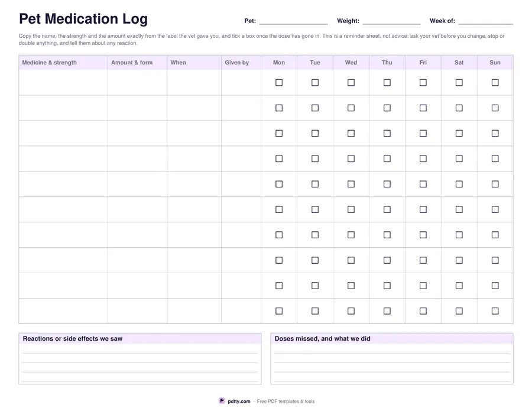Click the first row When cell
The width and height of the screenshot is (532, 411).
(194, 82)
